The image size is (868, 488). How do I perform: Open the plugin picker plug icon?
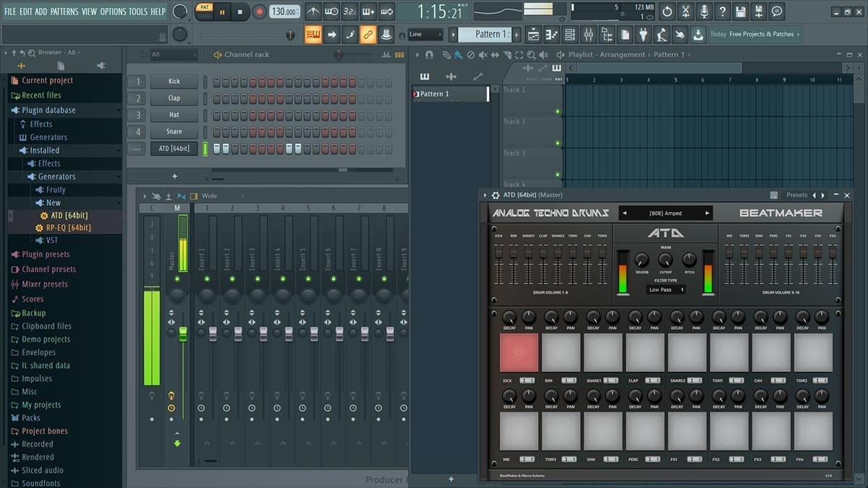point(644,34)
